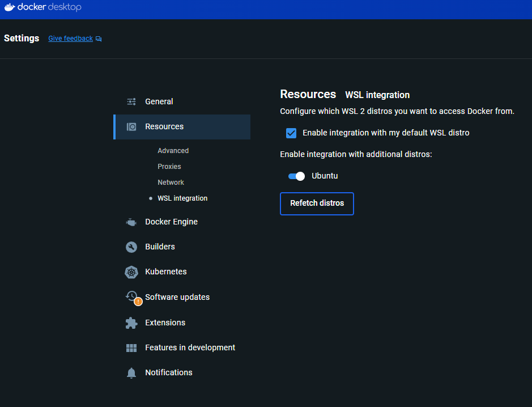Click 'Enable integration with my default WSL distro' label

pyautogui.click(x=386, y=133)
